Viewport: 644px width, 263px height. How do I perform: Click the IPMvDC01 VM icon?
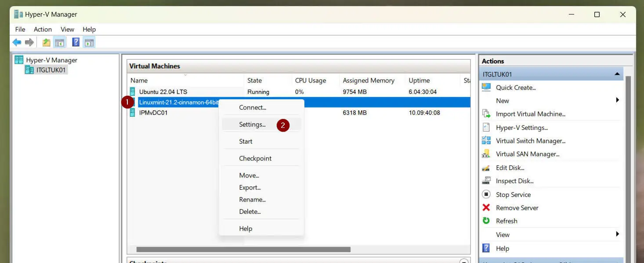[x=133, y=113]
